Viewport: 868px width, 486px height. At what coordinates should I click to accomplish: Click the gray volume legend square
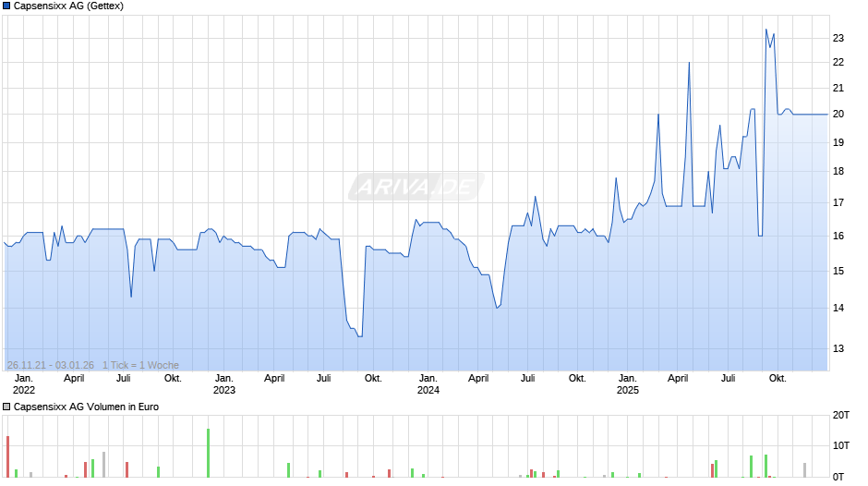tap(6, 407)
